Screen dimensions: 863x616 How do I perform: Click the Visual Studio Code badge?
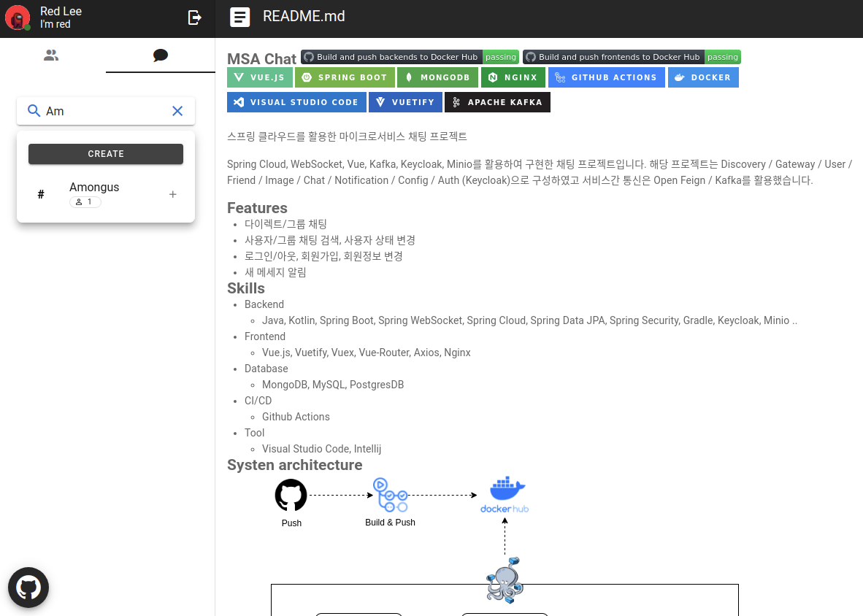tap(296, 102)
